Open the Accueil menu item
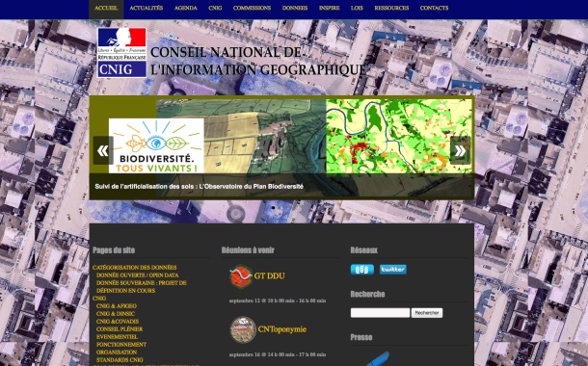The image size is (588, 366). coord(106,8)
